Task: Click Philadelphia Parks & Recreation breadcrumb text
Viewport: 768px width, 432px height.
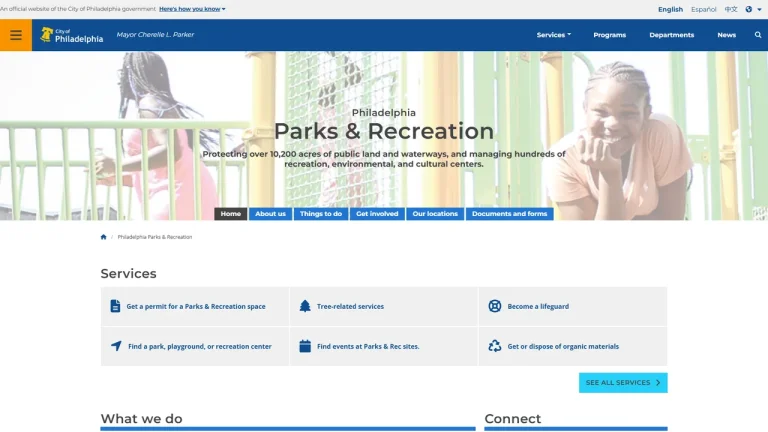Action: [x=155, y=237]
